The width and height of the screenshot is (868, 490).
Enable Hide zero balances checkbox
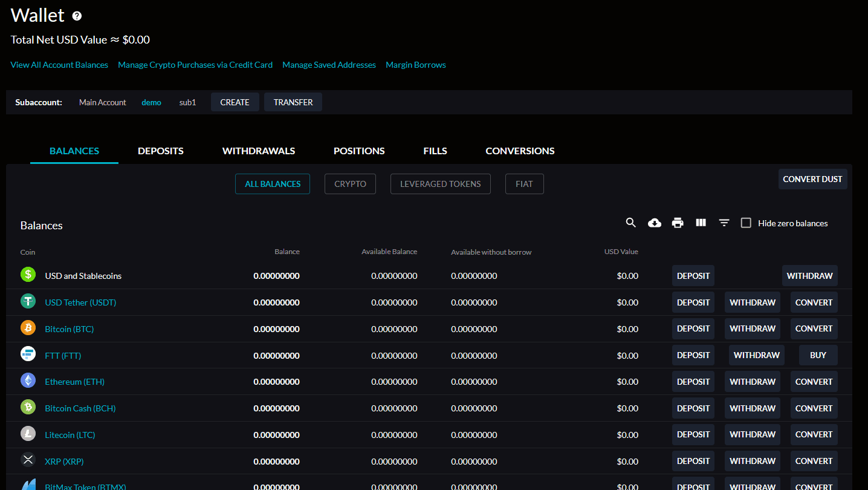(746, 223)
